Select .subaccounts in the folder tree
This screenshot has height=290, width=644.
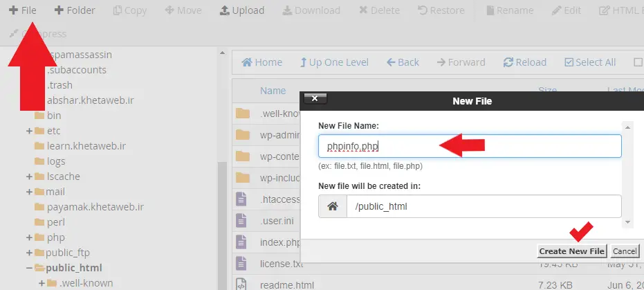(x=76, y=70)
